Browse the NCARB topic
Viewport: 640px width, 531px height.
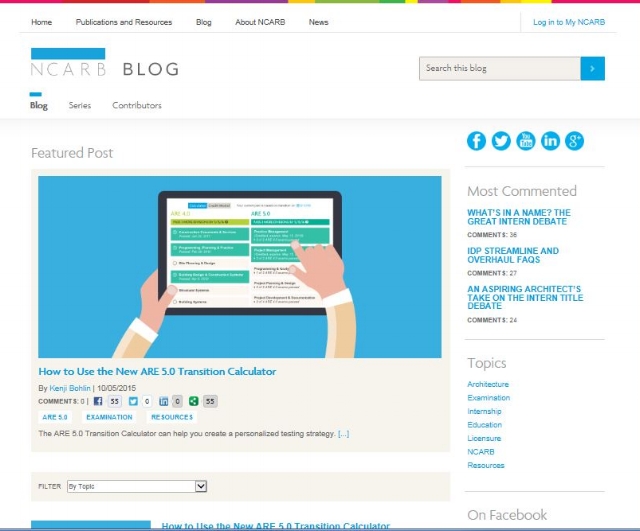pyautogui.click(x=481, y=452)
